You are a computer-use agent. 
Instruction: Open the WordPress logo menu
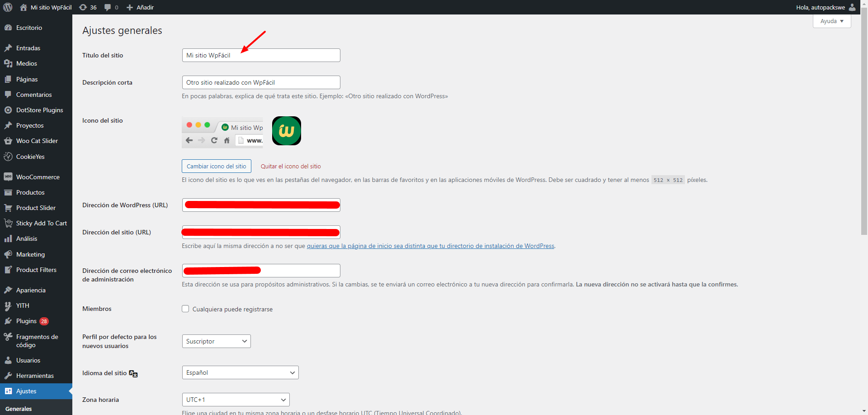coord(8,7)
